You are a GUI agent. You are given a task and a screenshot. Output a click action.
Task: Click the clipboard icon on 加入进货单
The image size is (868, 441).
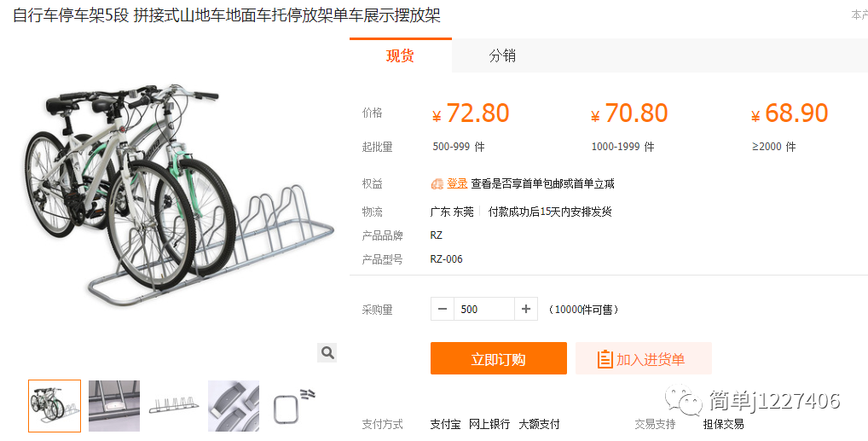coord(605,360)
